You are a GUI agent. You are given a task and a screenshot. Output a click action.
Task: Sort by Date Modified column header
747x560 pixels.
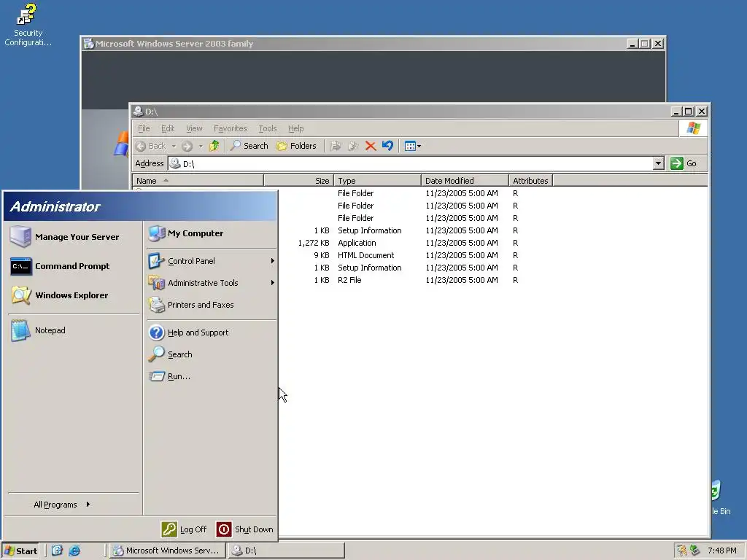tap(465, 181)
